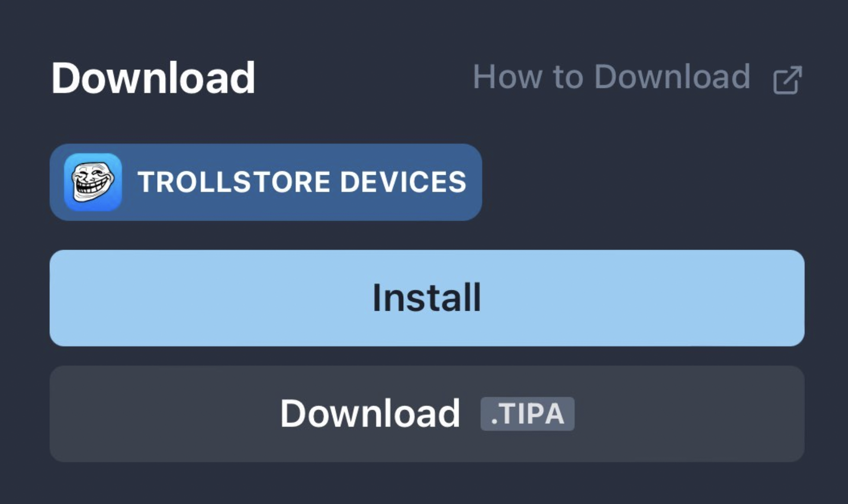Click the 'How to Download' help text
Viewport: 848px width, 504px height.
[x=611, y=77]
